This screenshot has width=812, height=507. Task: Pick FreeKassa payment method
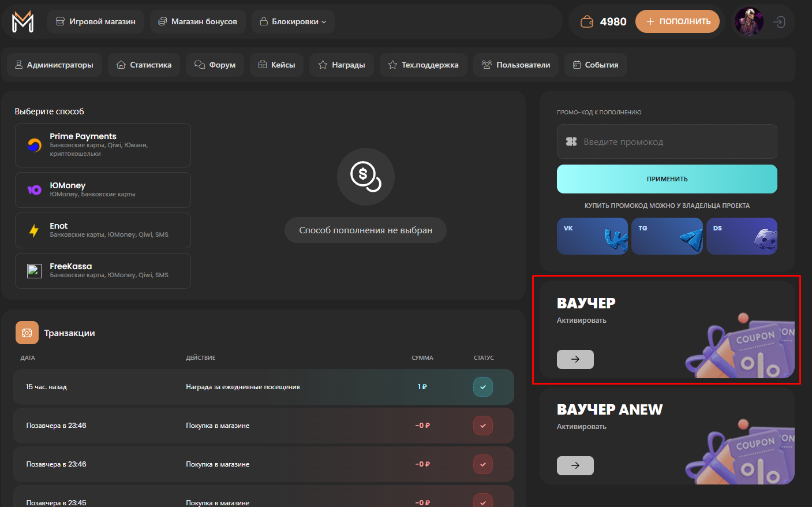(103, 271)
